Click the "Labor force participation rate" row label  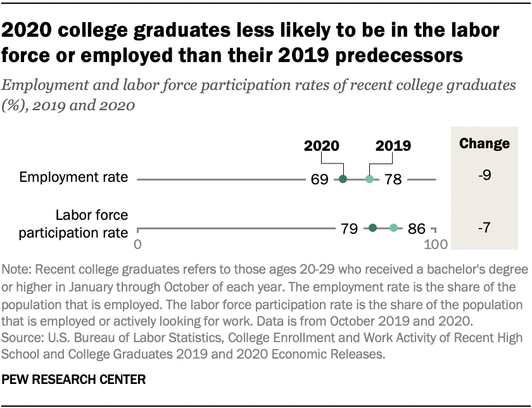[74, 224]
